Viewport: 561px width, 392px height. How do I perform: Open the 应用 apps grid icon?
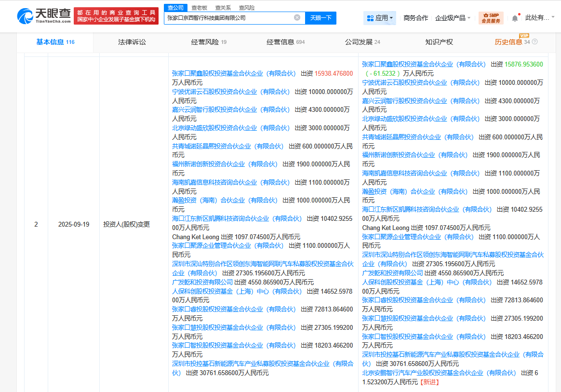tap(378, 18)
